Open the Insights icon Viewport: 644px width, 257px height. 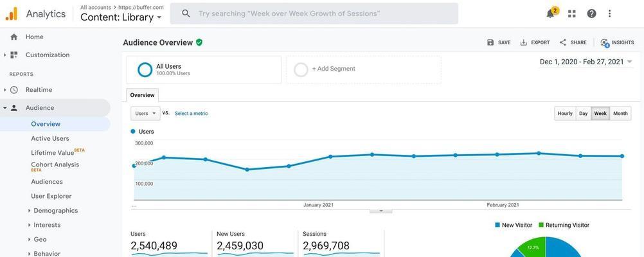[604, 42]
